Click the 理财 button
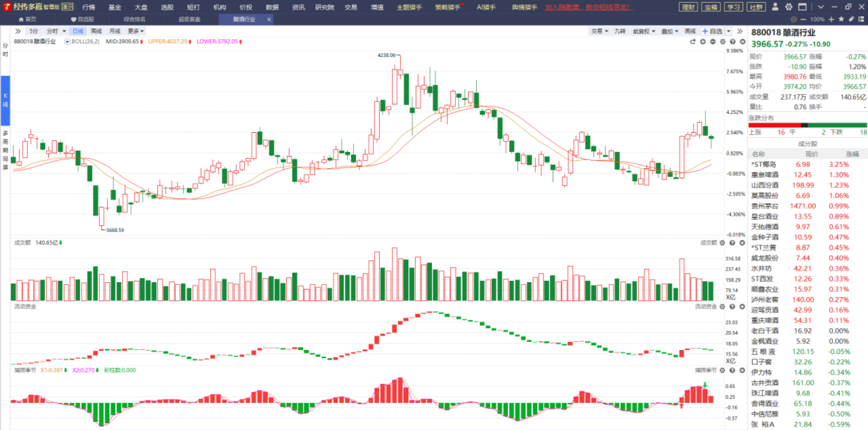Image resolution: width=868 pixels, height=430 pixels. (688, 7)
